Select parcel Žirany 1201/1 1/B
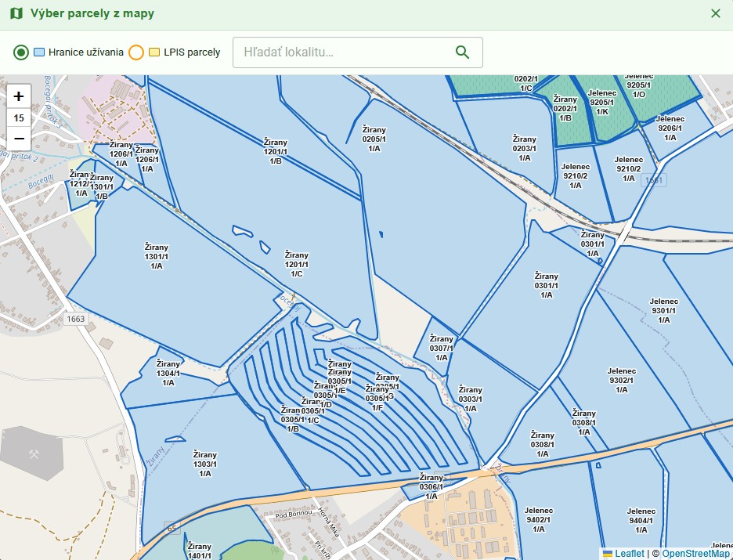The image size is (733, 560). 276,151
